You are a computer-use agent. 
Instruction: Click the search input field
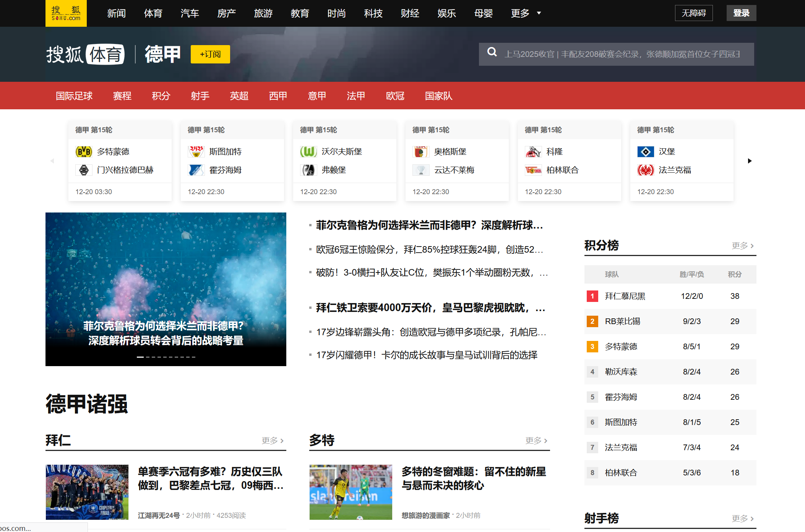tap(623, 54)
